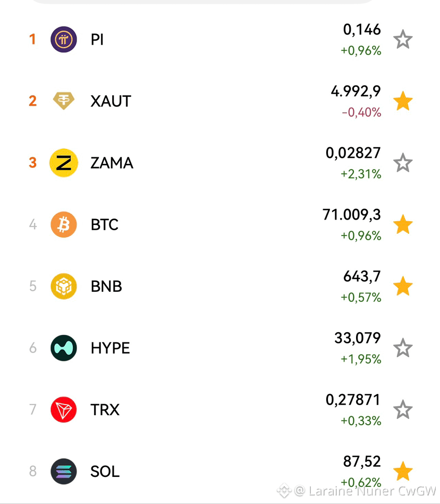Open HYPE price change +1,95%
The width and height of the screenshot is (440, 504).
click(x=361, y=359)
